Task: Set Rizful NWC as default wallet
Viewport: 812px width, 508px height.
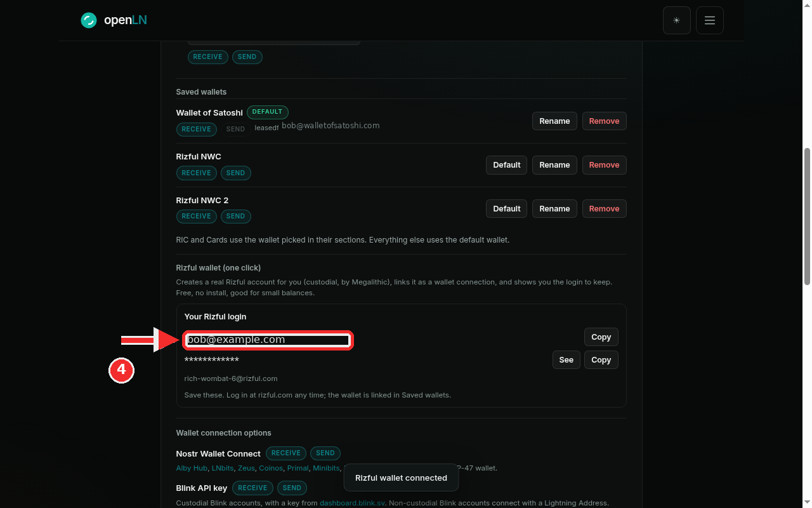Action: (507, 165)
